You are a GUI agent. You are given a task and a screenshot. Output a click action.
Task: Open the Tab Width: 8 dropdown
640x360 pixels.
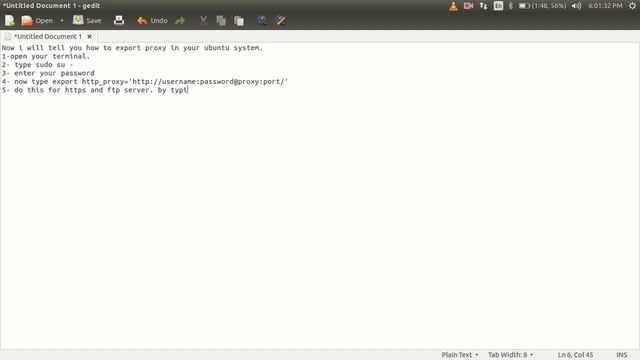pyautogui.click(x=511, y=355)
